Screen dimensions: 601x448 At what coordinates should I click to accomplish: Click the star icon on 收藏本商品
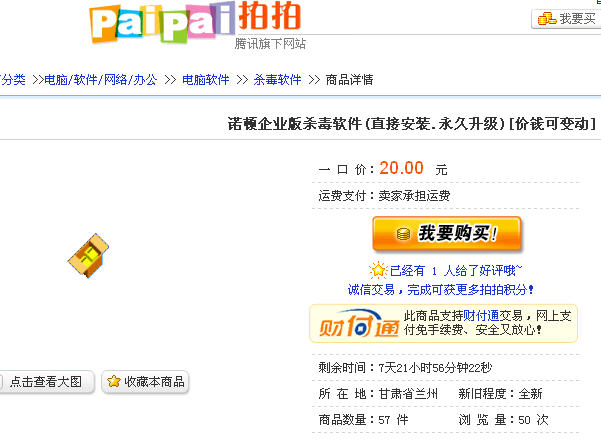(114, 381)
